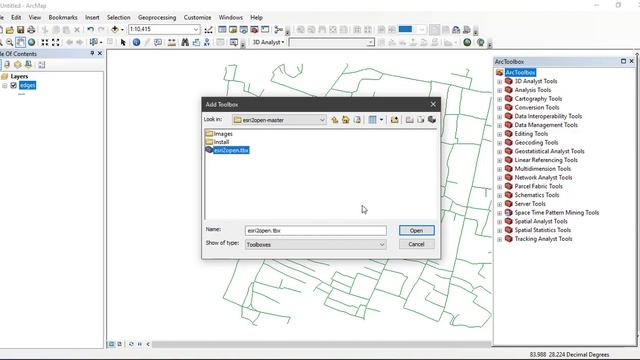The height and width of the screenshot is (360, 640).
Task: Refresh the map view button
Action: [131, 344]
